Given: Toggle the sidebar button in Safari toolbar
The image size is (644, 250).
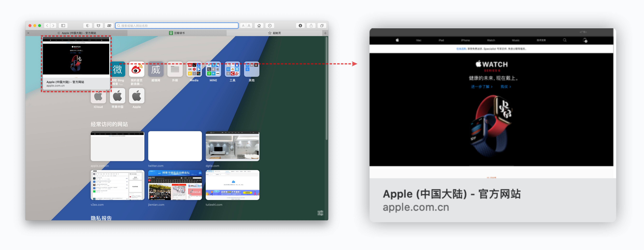Looking at the screenshot, I should coord(63,25).
